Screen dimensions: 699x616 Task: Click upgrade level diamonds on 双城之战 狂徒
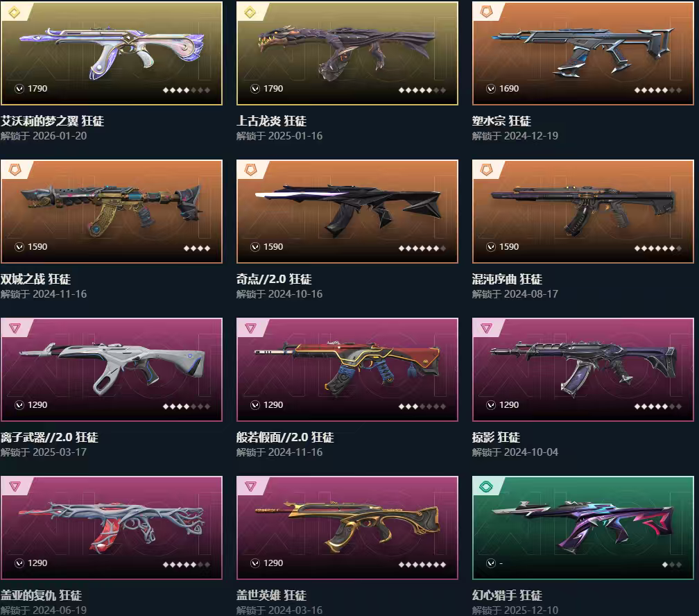click(197, 248)
